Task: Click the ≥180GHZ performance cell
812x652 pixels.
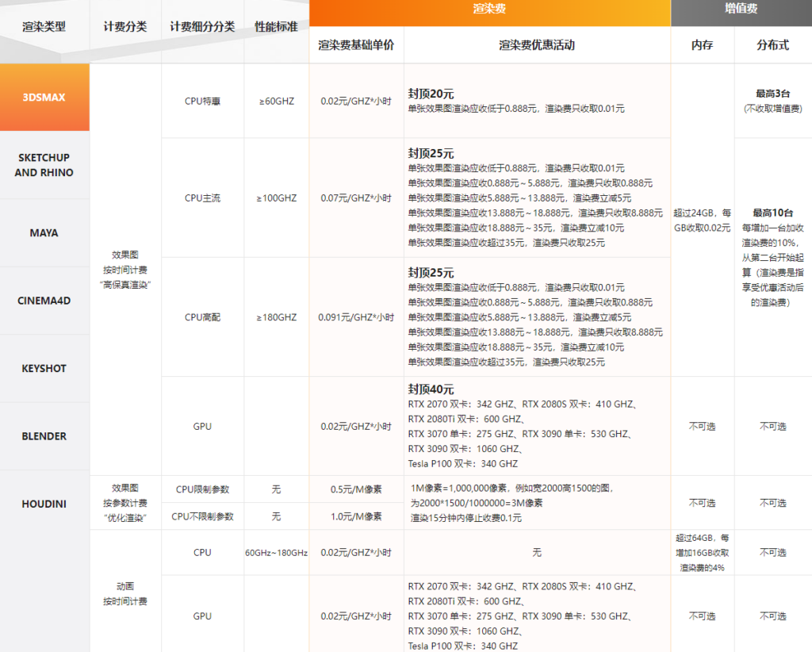Action: [x=277, y=317]
